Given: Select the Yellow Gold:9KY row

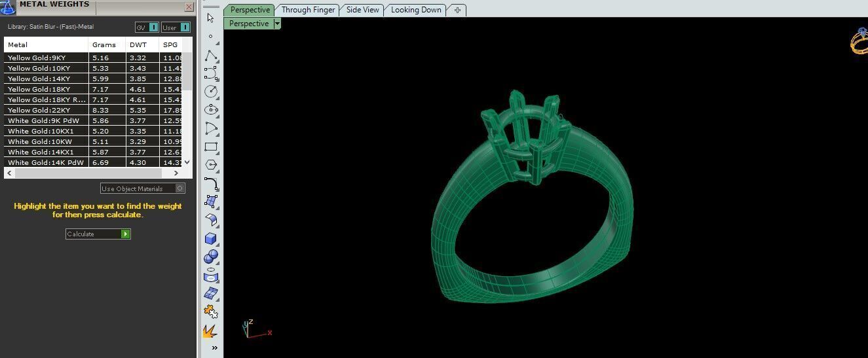Looking at the screenshot, I should click(x=93, y=58).
